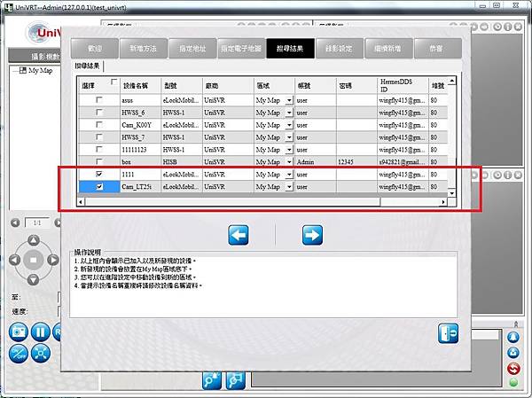The image size is (532, 398).
Task: Click info icon on lower video pane
Action: [507, 176]
